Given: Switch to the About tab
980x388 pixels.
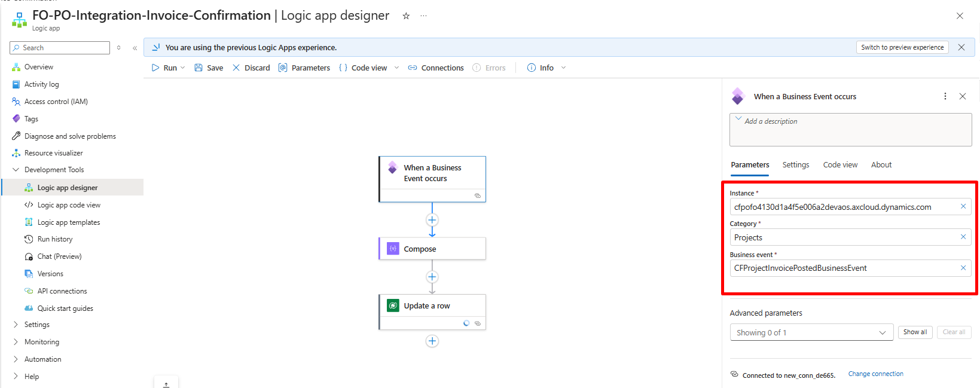Looking at the screenshot, I should point(881,165).
